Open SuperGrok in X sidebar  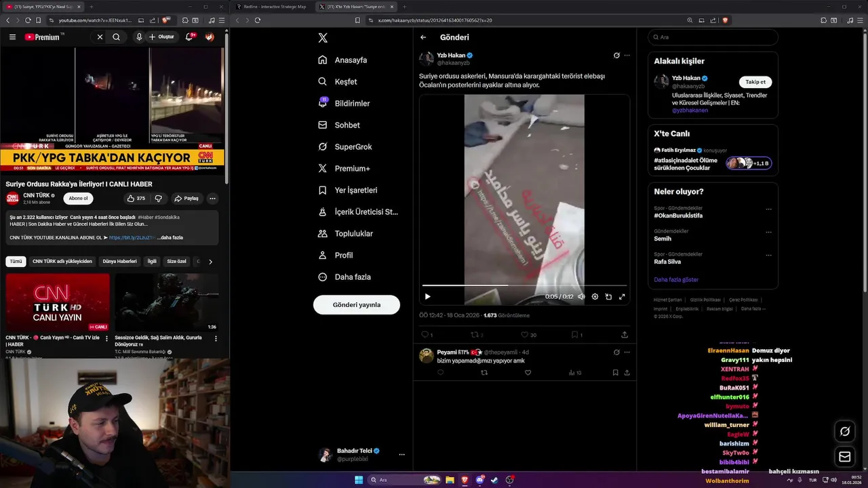[x=344, y=146]
